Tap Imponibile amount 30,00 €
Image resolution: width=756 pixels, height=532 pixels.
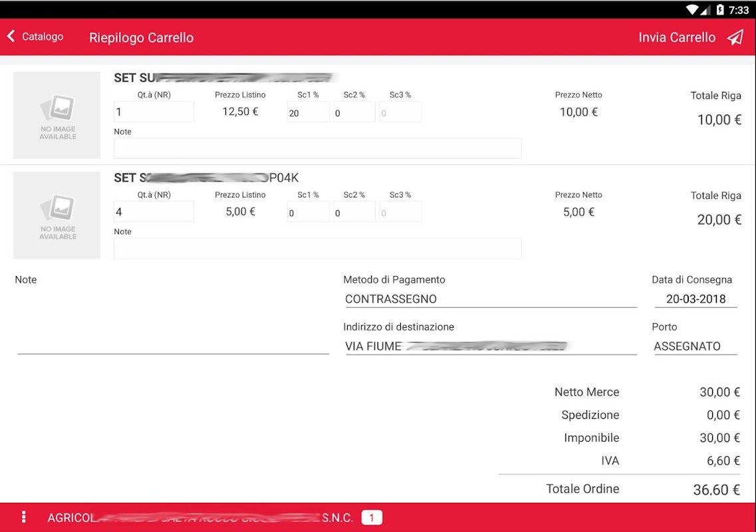point(719,438)
